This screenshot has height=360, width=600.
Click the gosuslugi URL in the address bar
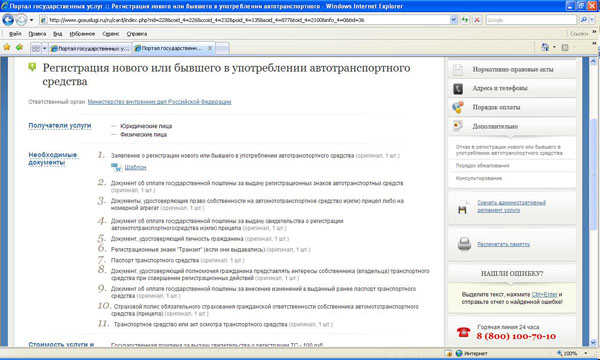click(207, 20)
